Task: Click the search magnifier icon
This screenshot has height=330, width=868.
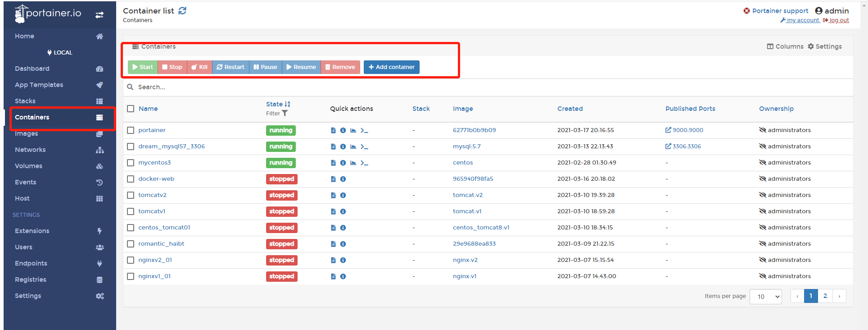Action: tap(130, 87)
